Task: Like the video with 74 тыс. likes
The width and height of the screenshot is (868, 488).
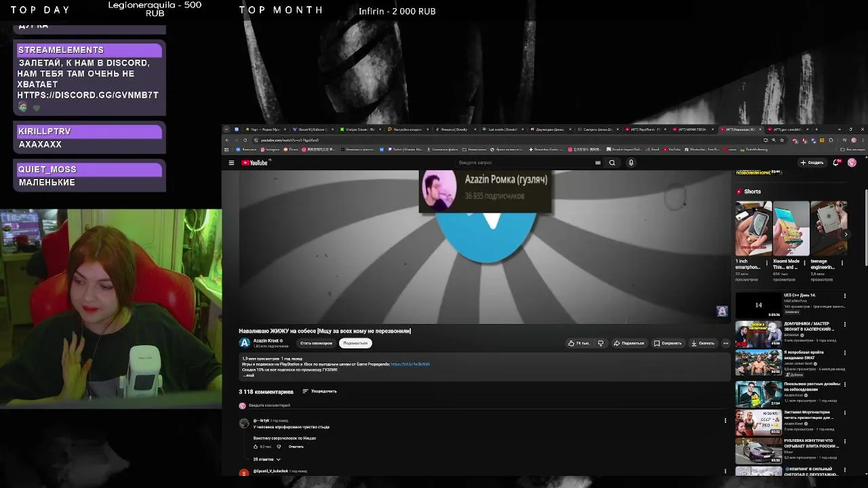Action: point(579,343)
